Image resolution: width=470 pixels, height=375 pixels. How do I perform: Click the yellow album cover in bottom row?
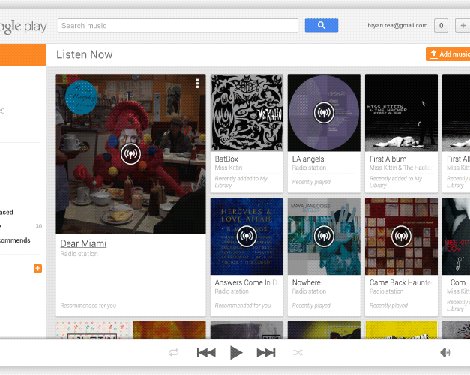[401, 330]
